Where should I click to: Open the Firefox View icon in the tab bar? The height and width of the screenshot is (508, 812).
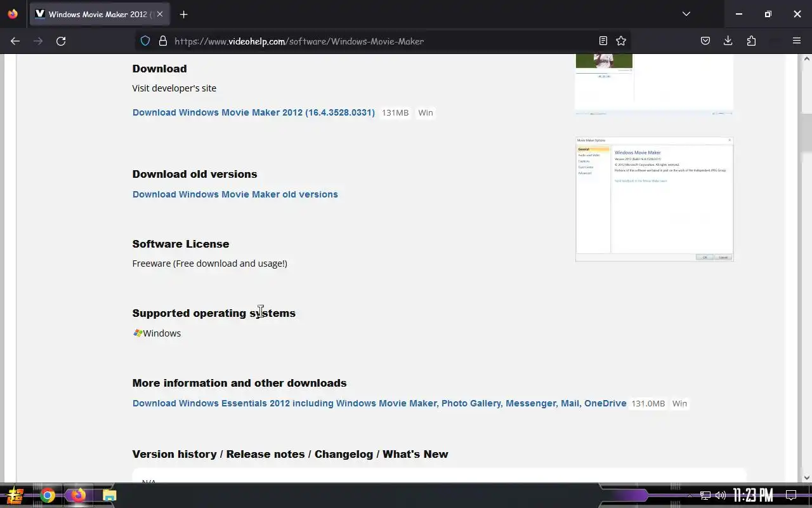point(13,14)
